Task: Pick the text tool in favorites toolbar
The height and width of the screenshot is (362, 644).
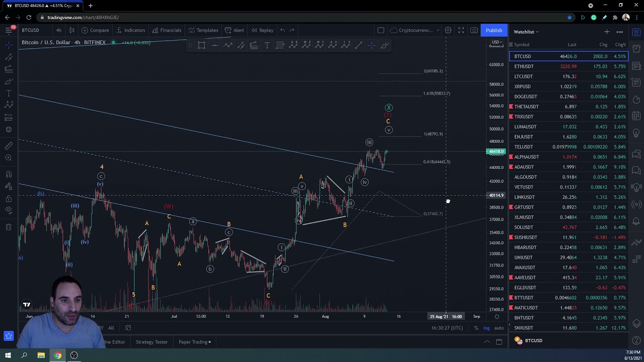Action: click(267, 46)
